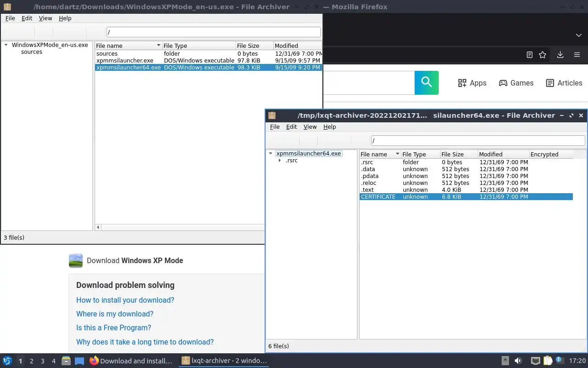This screenshot has width=588, height=368.
Task: Switch to workspace 2 on the panel
Action: [x=31, y=361]
